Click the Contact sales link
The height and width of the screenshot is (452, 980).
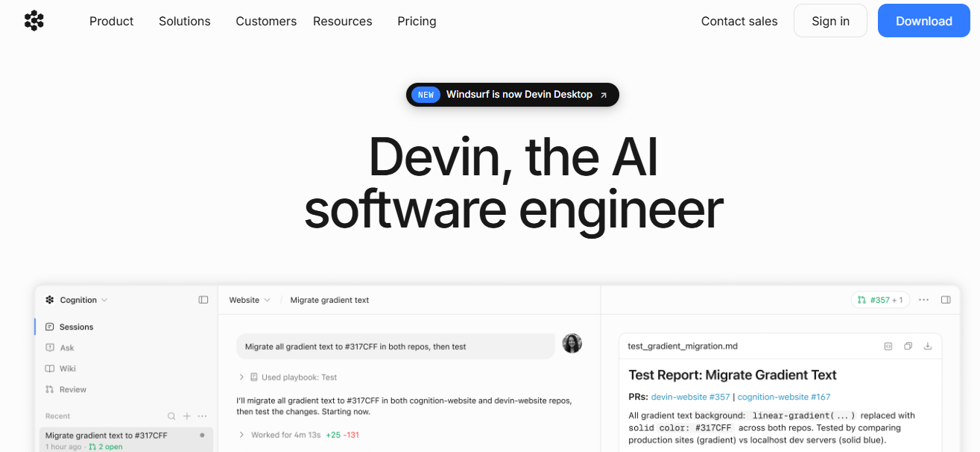[739, 21]
